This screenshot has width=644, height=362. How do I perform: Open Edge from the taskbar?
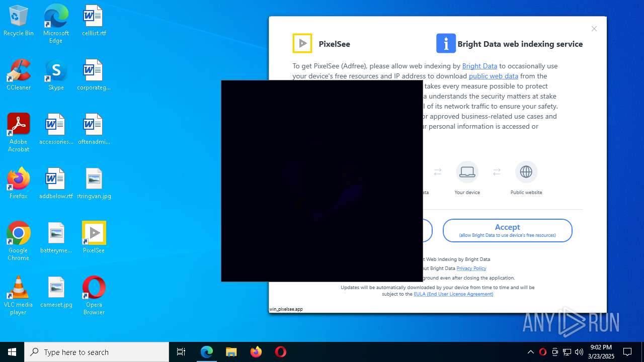pyautogui.click(x=207, y=352)
